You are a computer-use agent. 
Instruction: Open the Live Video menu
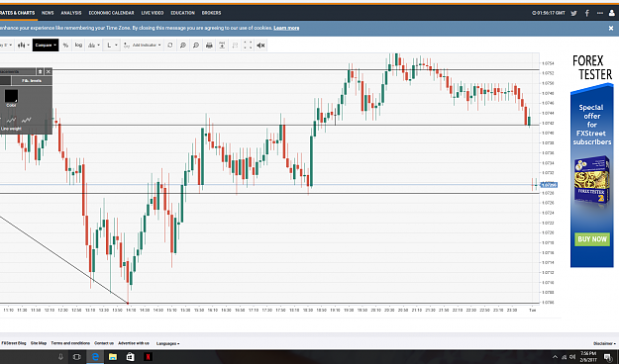click(x=153, y=13)
